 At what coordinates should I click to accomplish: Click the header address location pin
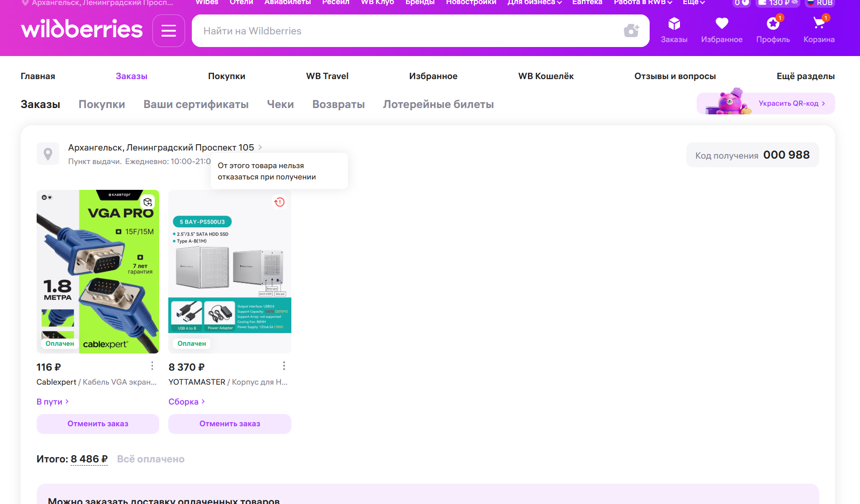coord(25,3)
